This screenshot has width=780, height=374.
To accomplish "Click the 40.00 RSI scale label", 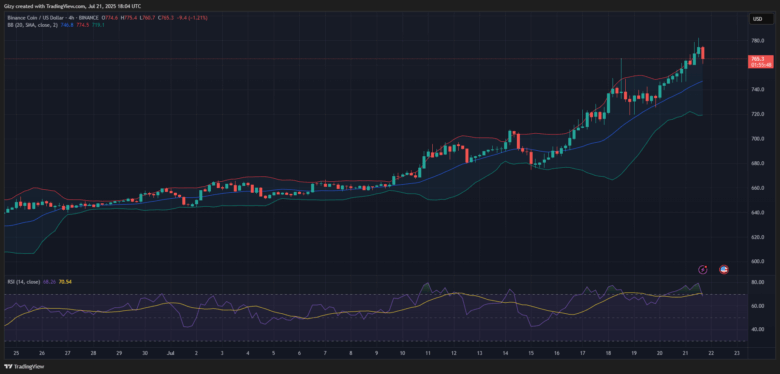I will [x=758, y=329].
